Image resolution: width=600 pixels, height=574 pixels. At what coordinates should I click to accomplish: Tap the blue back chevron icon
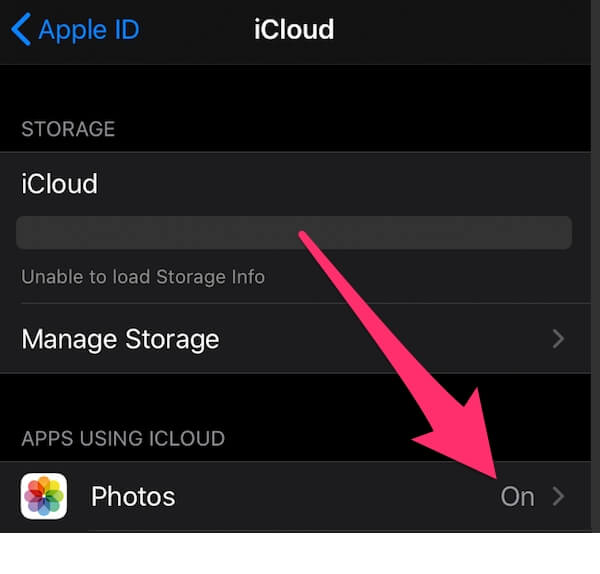pyautogui.click(x=21, y=29)
